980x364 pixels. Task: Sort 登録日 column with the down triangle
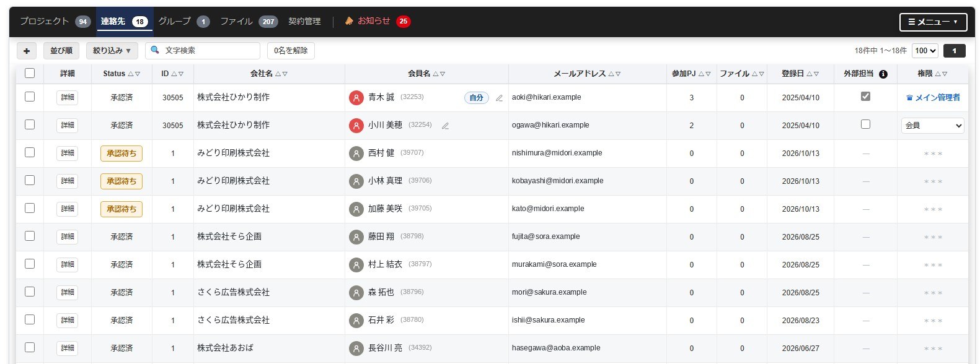[816, 74]
